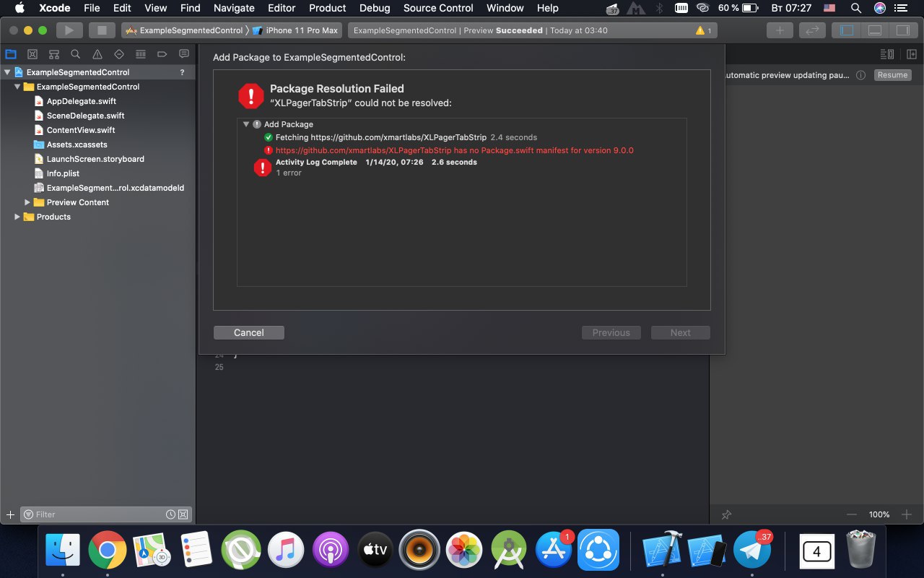Open the Navigate menu

click(x=234, y=8)
